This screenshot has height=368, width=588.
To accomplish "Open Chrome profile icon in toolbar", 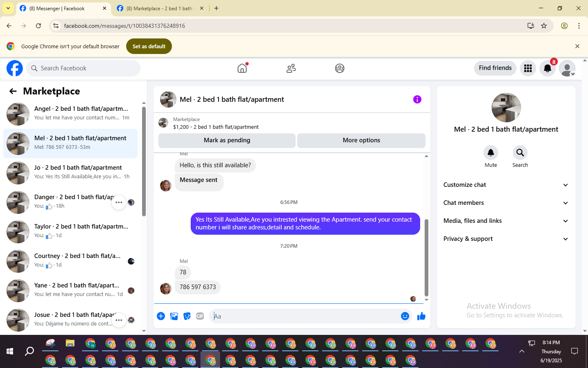I will pyautogui.click(x=564, y=26).
